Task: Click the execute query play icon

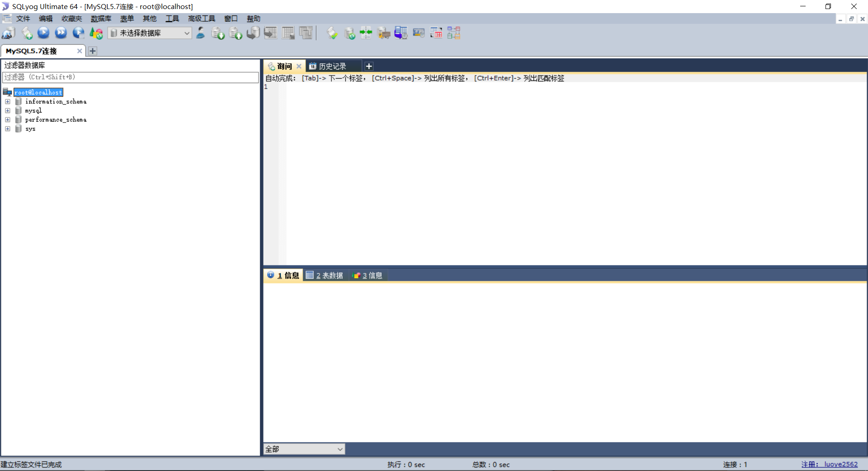Action: pos(43,33)
